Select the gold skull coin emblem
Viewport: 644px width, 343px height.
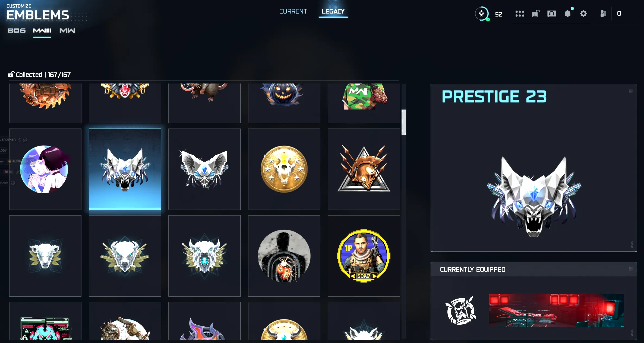point(284,169)
